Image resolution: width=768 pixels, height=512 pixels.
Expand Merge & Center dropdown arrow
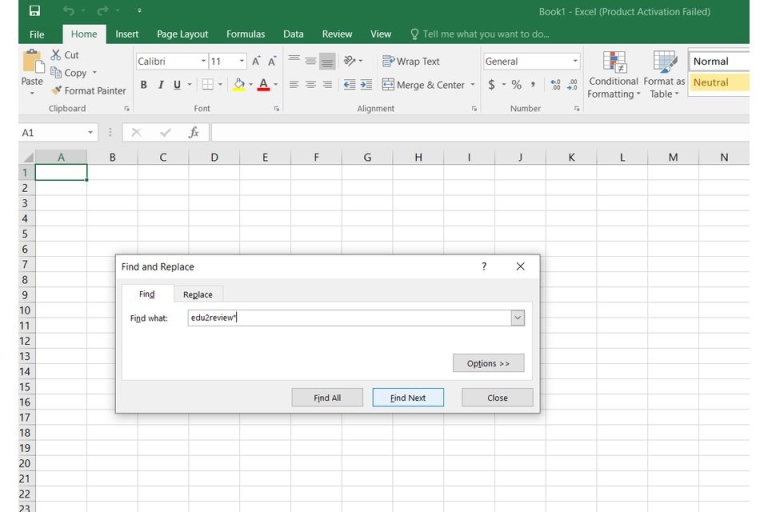(473, 85)
